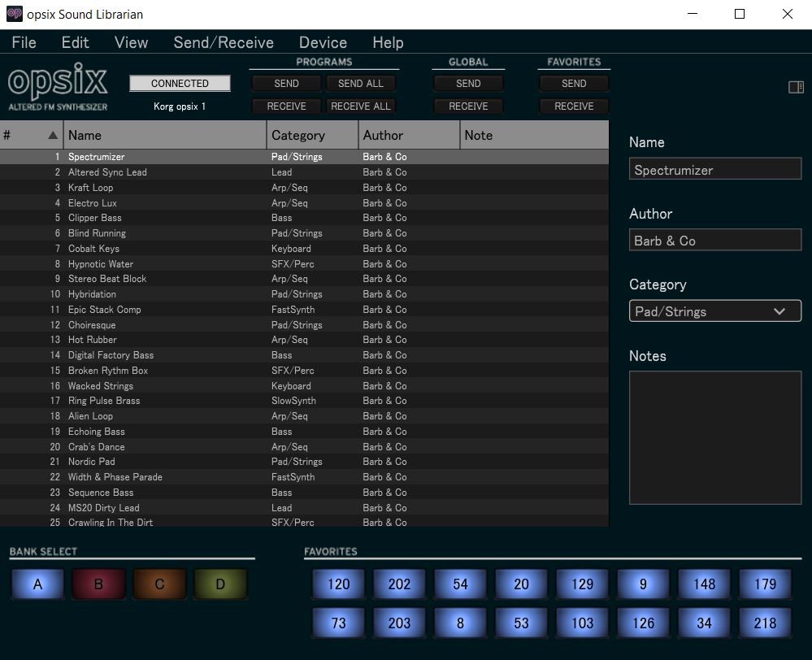This screenshot has height=660, width=812.
Task: Open the Category dropdown showing Pad/Strings
Action: (715, 311)
